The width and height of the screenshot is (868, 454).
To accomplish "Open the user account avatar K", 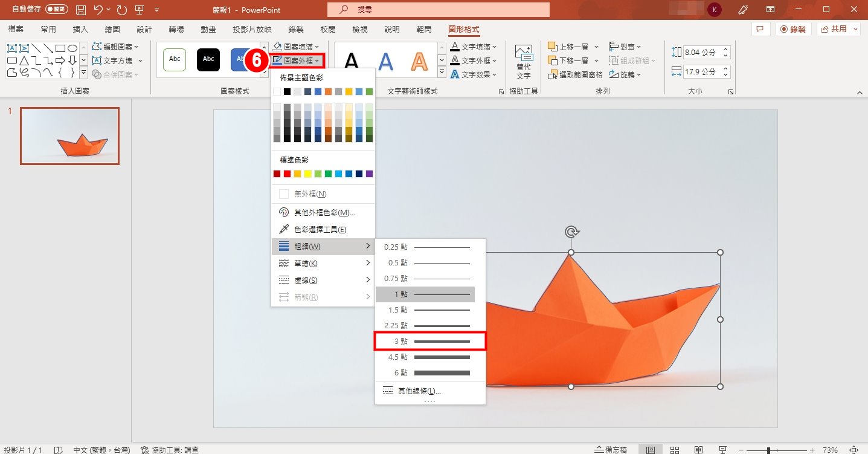I will click(715, 10).
